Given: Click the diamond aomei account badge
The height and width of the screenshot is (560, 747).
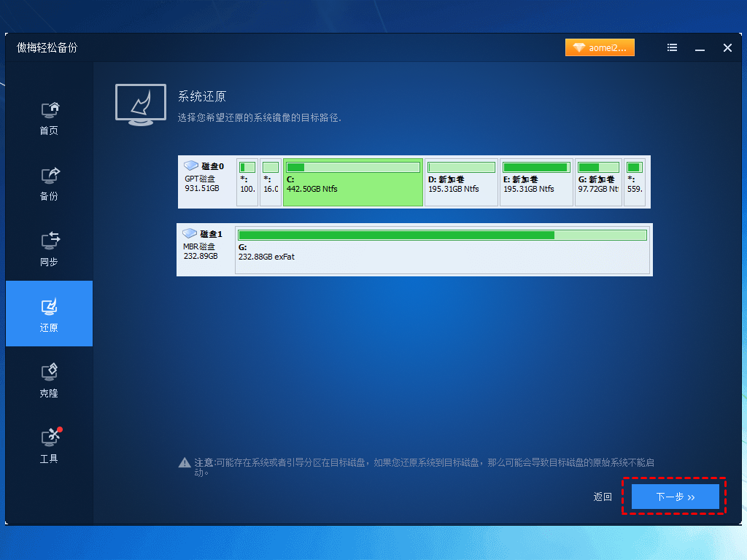Looking at the screenshot, I should (600, 47).
